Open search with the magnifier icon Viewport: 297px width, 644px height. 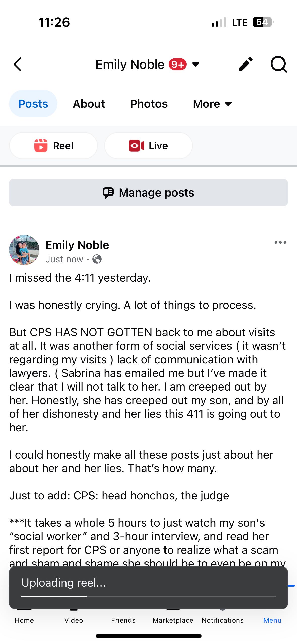(x=279, y=65)
